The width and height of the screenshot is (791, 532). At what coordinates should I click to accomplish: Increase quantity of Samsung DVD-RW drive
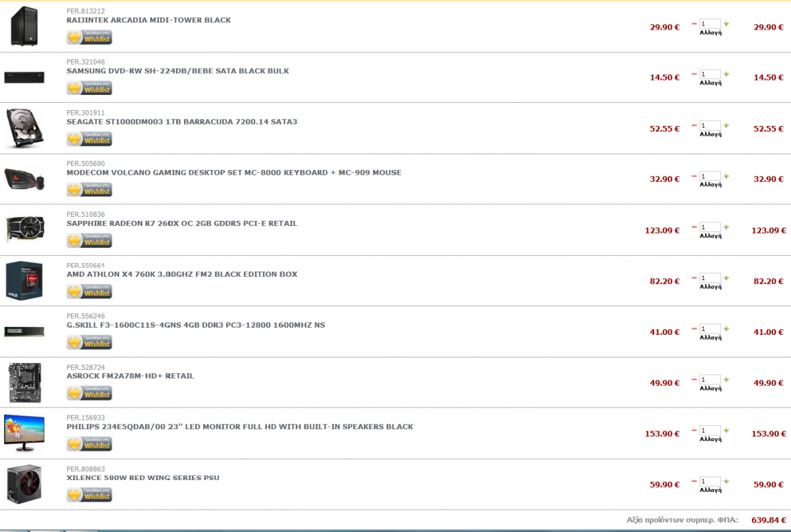(726, 74)
